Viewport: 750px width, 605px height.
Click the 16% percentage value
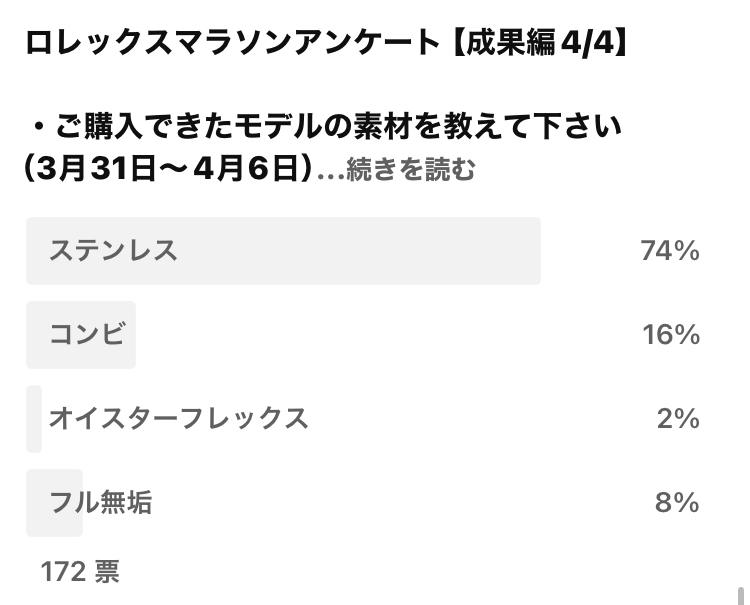coord(671,335)
